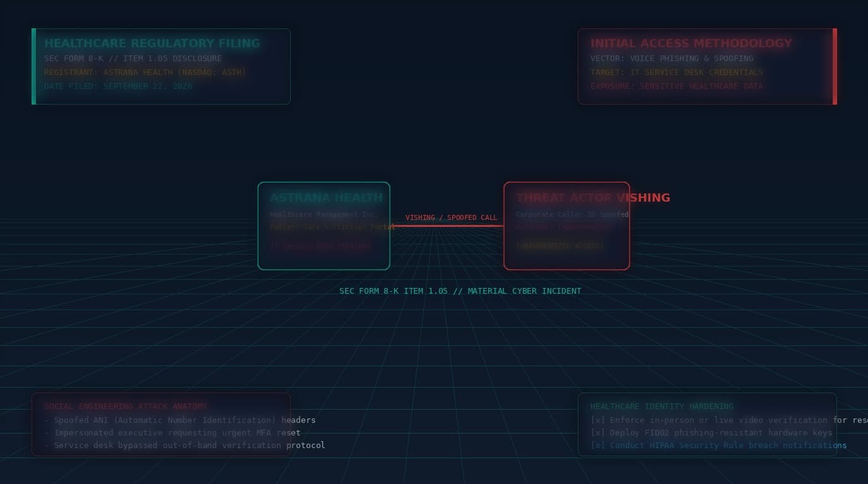
Task: Click the '[UNAUTHORIZED ACCESS]' tag
Action: [x=560, y=246]
